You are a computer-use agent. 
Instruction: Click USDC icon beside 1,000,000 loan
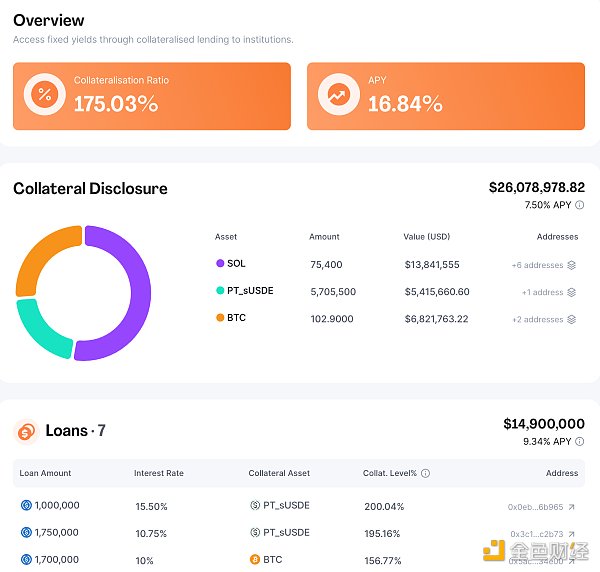tap(26, 505)
